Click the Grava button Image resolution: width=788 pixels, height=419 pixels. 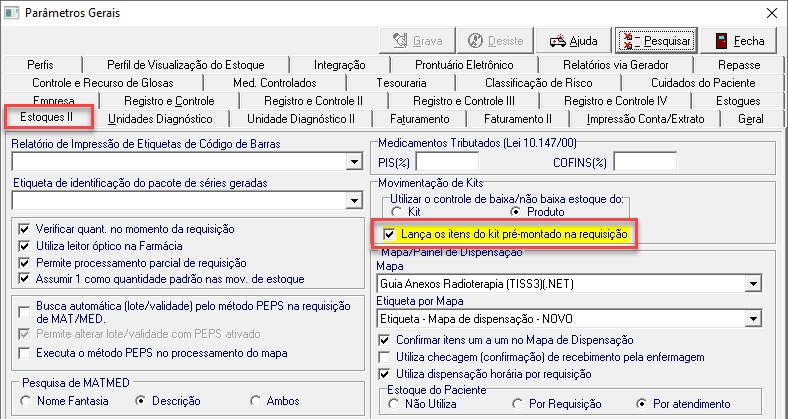click(418, 41)
